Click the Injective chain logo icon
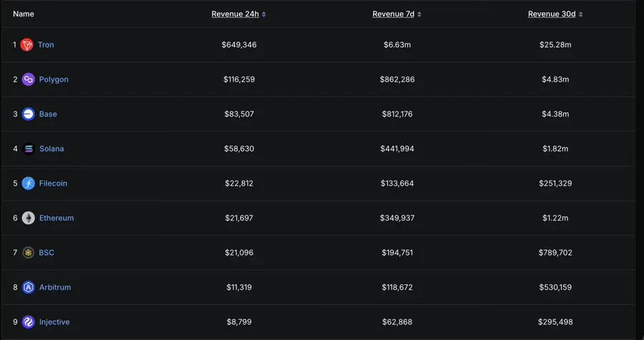The height and width of the screenshot is (340, 644). pyautogui.click(x=29, y=322)
